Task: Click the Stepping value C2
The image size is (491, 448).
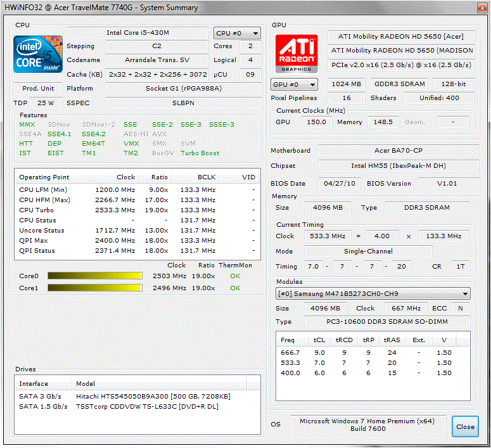Action: pyautogui.click(x=156, y=46)
